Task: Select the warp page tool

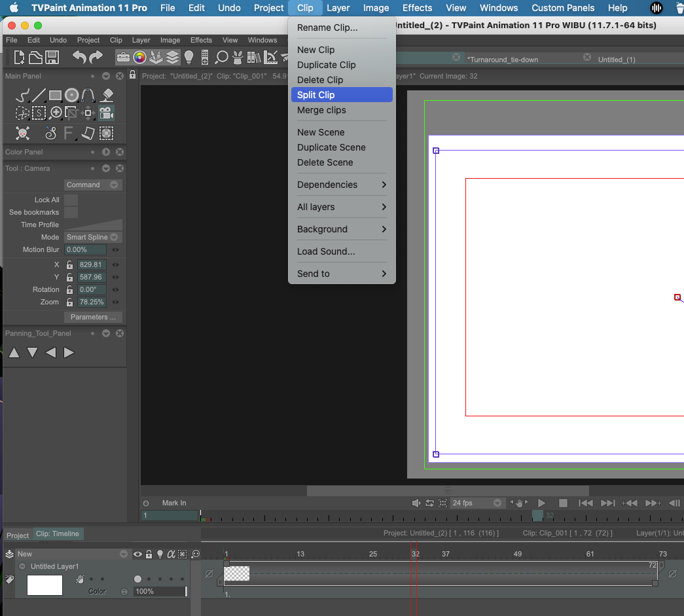Action: (88, 133)
